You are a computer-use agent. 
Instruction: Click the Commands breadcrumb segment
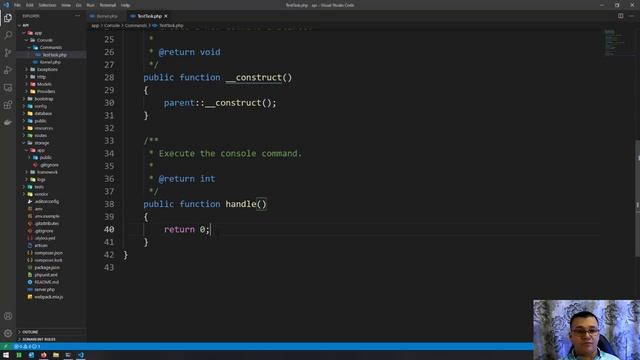click(136, 26)
